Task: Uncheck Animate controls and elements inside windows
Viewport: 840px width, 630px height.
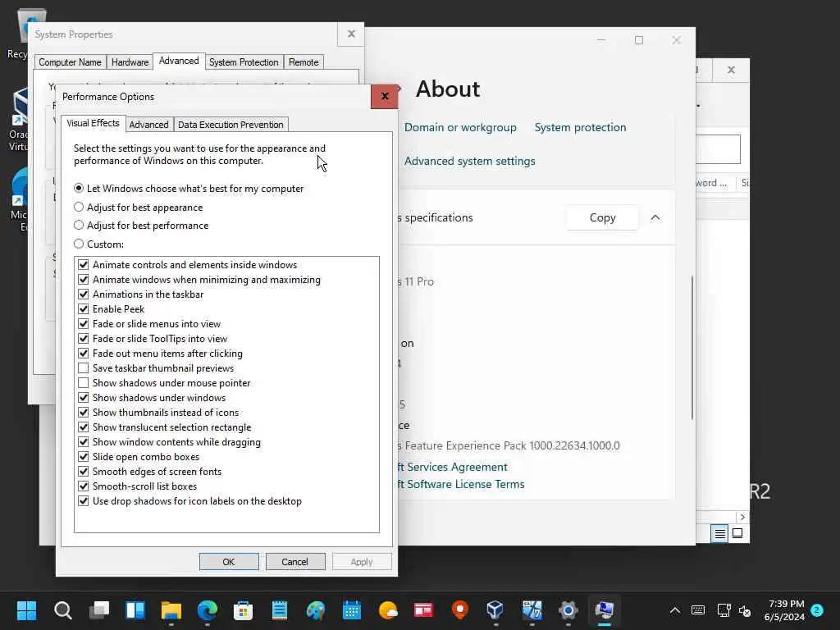Action: click(83, 265)
